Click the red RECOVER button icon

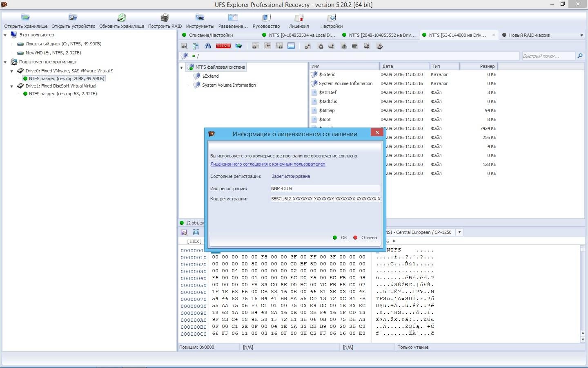point(223,46)
